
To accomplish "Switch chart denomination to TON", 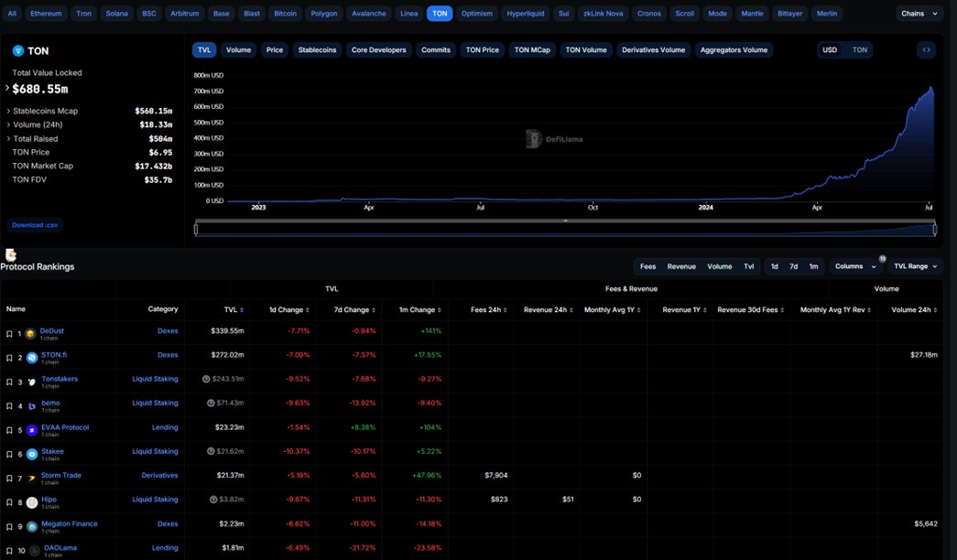I will click(x=859, y=50).
